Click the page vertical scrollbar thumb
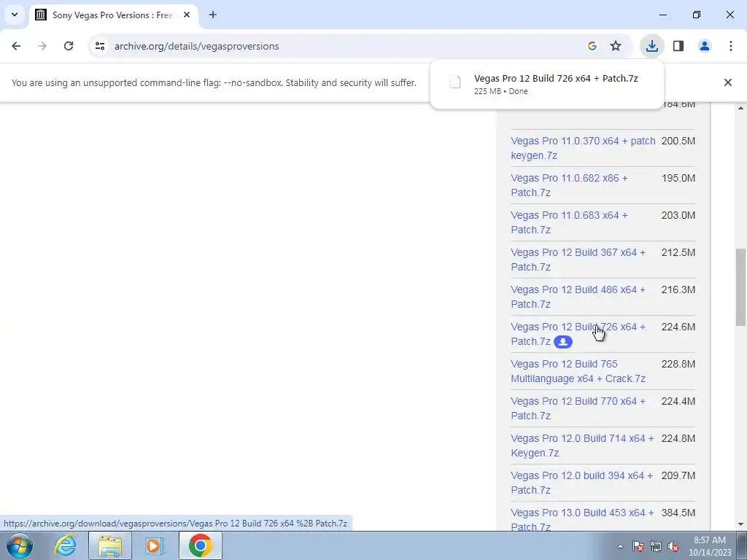Image resolution: width=747 pixels, height=560 pixels. coord(741,287)
